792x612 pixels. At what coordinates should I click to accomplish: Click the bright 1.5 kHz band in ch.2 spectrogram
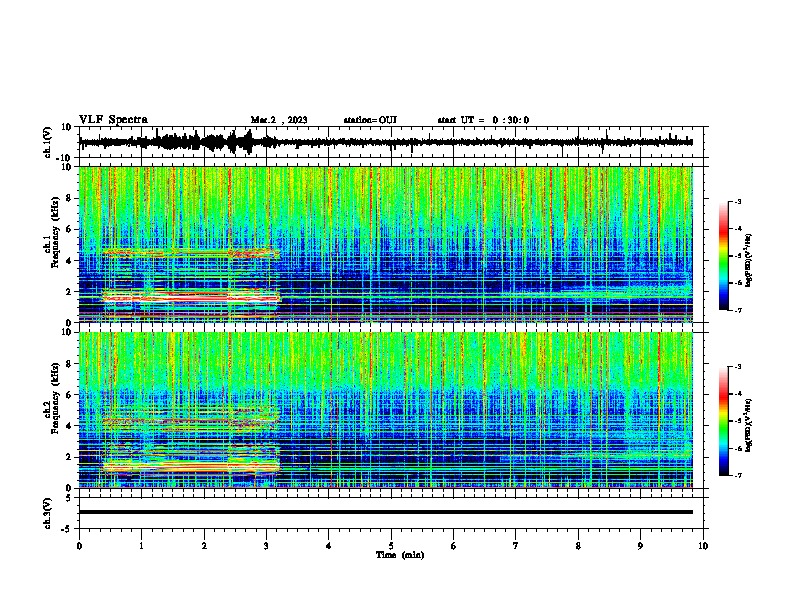pyautogui.click(x=191, y=467)
